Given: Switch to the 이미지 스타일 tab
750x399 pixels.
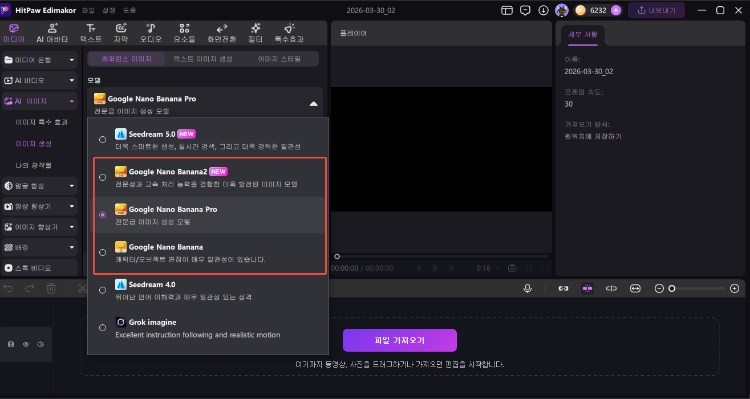Looking at the screenshot, I should coord(279,59).
